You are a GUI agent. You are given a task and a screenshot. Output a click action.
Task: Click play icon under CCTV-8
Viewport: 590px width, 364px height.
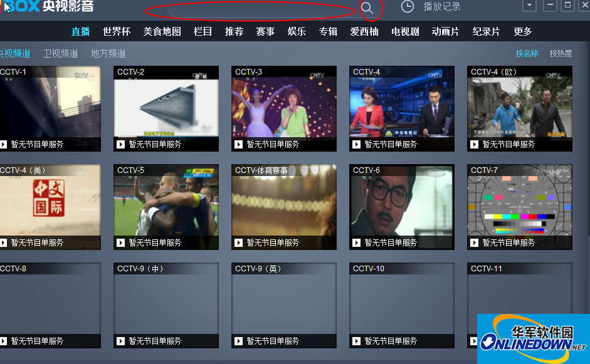pos(3,341)
